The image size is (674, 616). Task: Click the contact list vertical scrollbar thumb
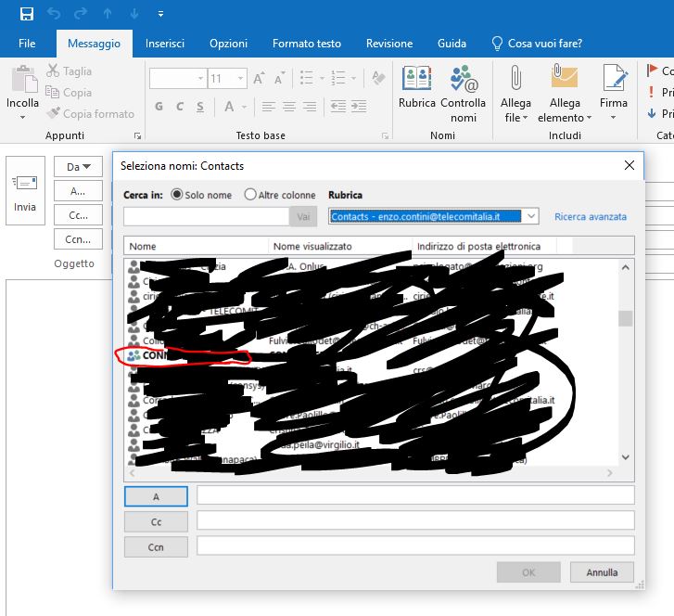tap(626, 318)
